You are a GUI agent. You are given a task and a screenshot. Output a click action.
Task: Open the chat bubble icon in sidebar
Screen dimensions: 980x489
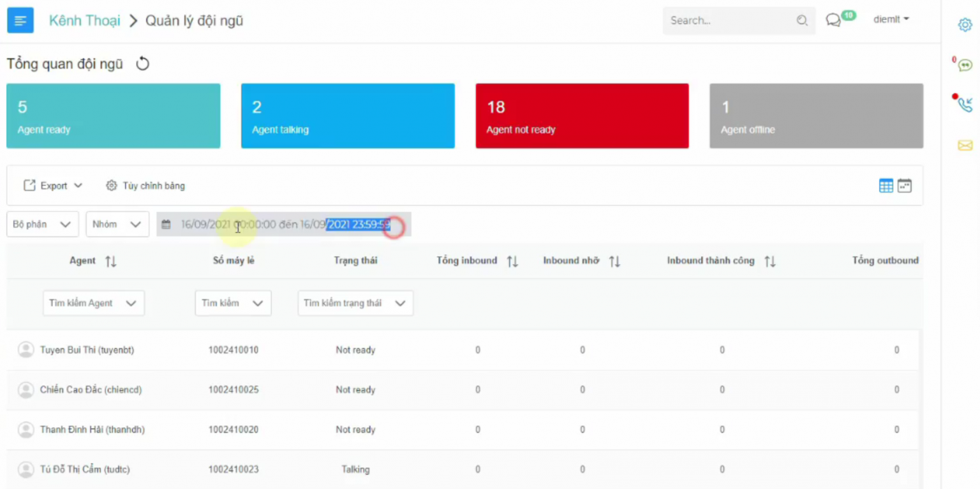(965, 65)
